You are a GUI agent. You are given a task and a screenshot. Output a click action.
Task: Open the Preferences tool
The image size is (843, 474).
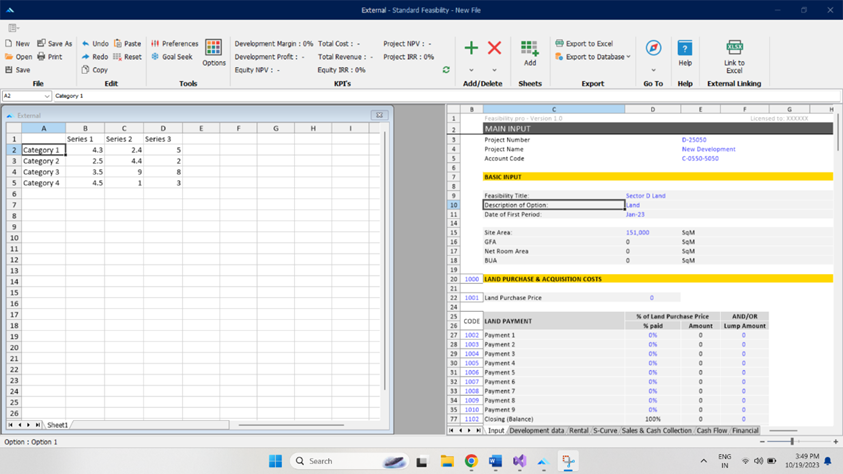(174, 44)
